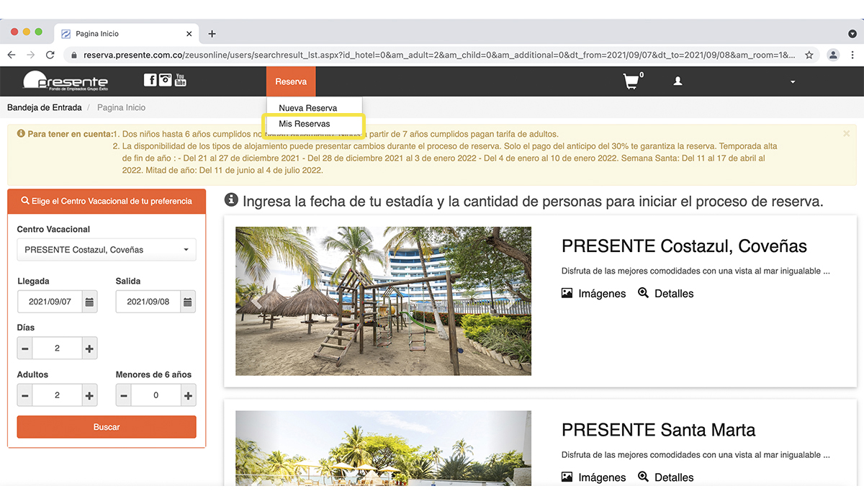864x504 pixels.
Task: Bookmark page with star icon
Action: [x=809, y=55]
